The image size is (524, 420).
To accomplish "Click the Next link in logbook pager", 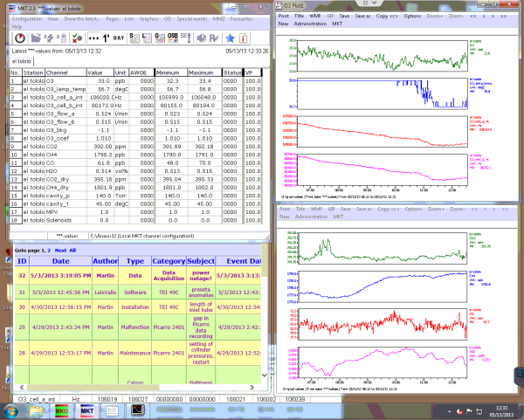I will (60, 250).
